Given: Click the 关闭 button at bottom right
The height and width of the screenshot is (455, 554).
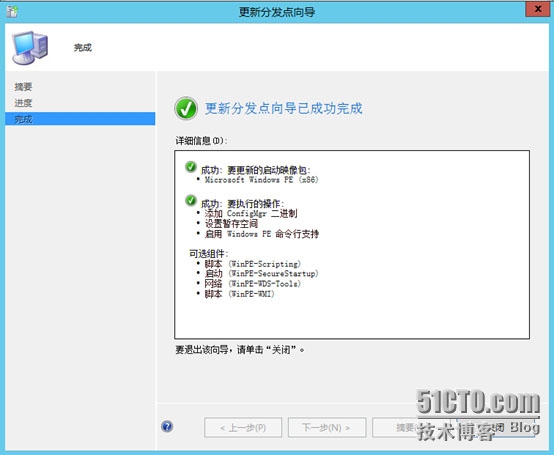Looking at the screenshot, I should (495, 427).
